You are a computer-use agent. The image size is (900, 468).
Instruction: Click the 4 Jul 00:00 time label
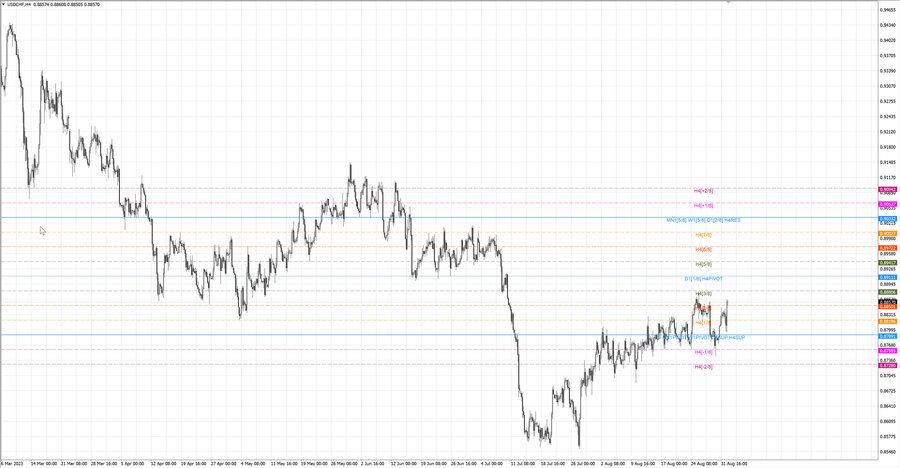click(491, 463)
